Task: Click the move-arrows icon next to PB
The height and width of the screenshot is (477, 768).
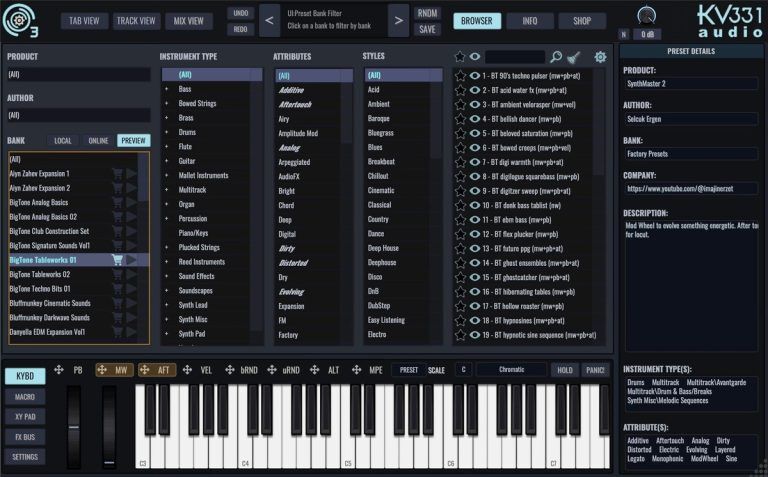Action: (59, 370)
